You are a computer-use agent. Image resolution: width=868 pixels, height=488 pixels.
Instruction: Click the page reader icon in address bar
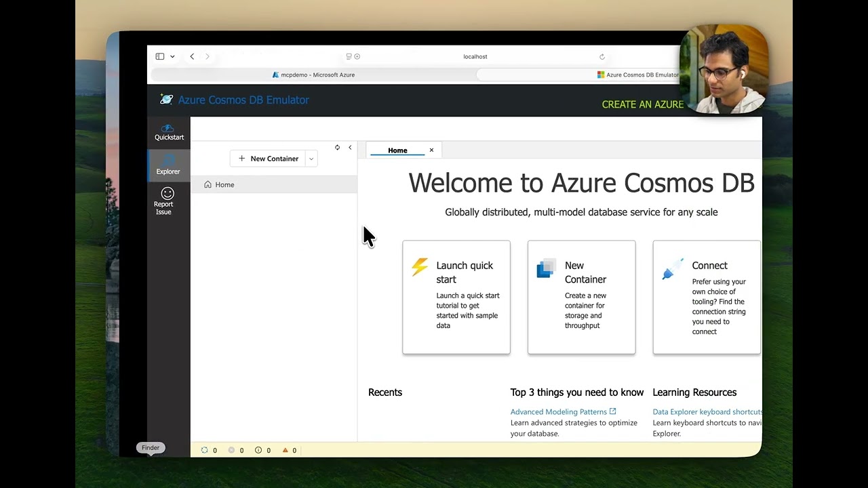[349, 56]
